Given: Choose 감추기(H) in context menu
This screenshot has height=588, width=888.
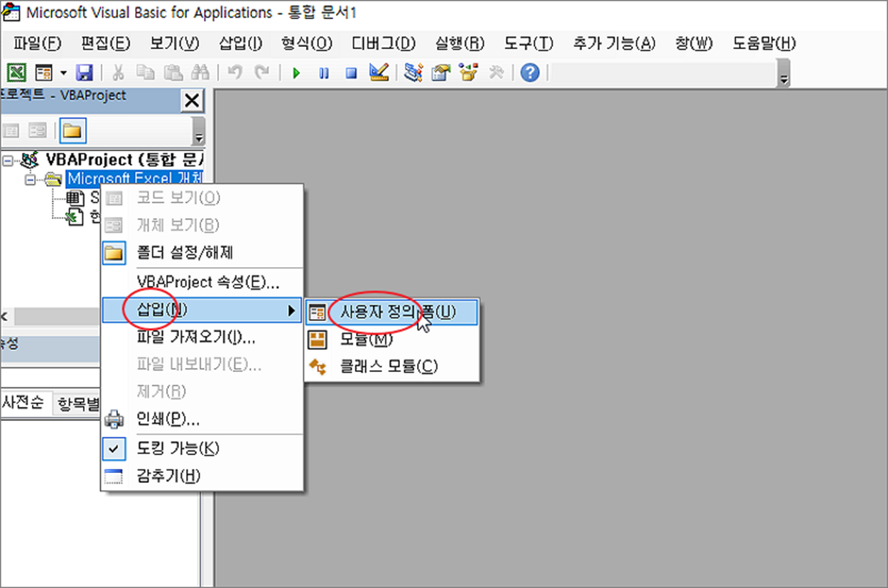Looking at the screenshot, I should (x=202, y=476).
